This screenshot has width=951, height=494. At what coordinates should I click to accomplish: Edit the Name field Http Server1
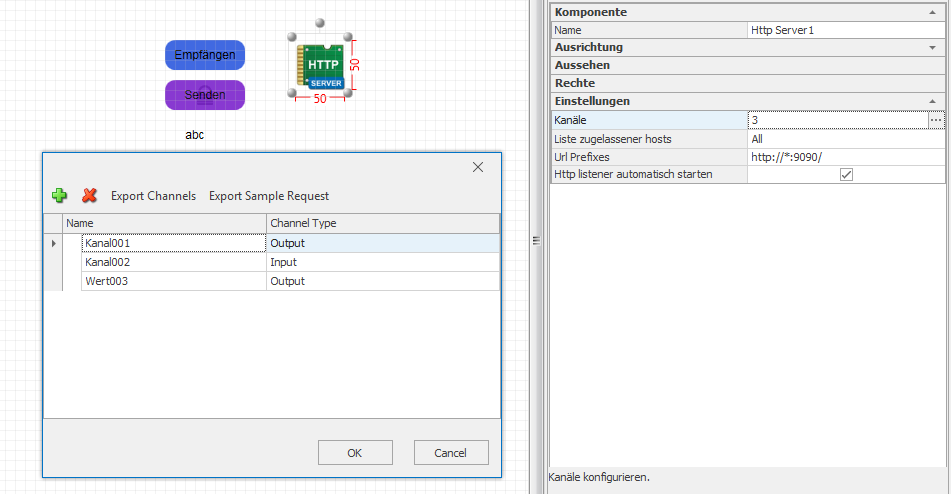[845, 30]
